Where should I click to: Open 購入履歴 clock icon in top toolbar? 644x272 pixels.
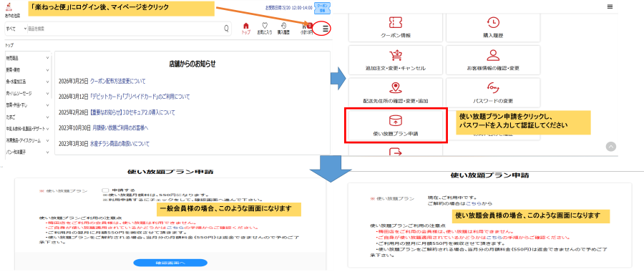click(283, 29)
